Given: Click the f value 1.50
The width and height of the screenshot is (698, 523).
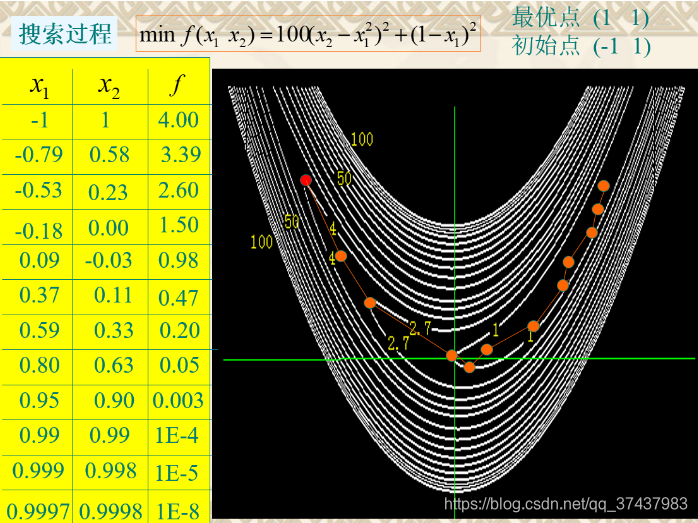Looking at the screenshot, I should click(179, 225).
